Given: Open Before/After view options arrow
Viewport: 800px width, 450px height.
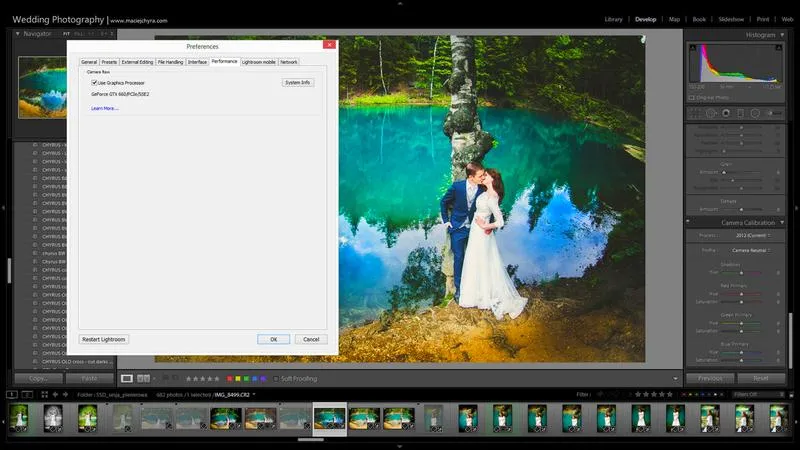Looking at the screenshot, I should click(x=155, y=379).
